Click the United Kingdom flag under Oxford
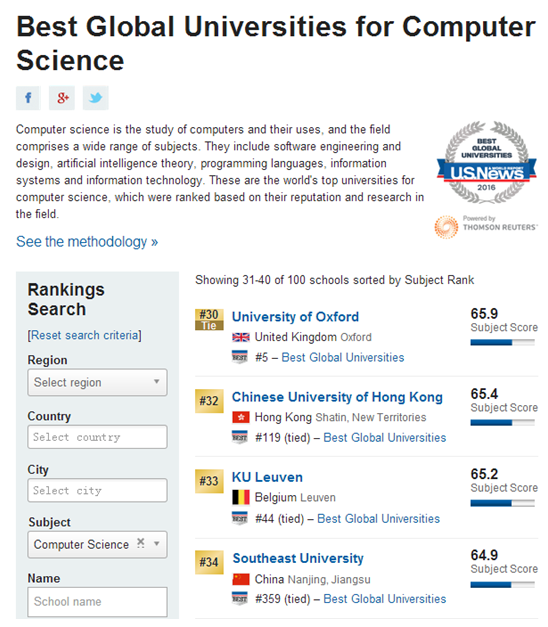 (241, 337)
